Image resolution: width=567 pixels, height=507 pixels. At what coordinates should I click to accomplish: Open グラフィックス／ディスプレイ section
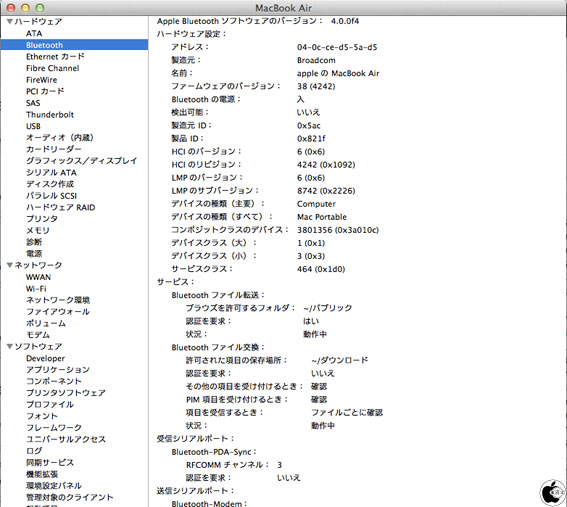(81, 161)
